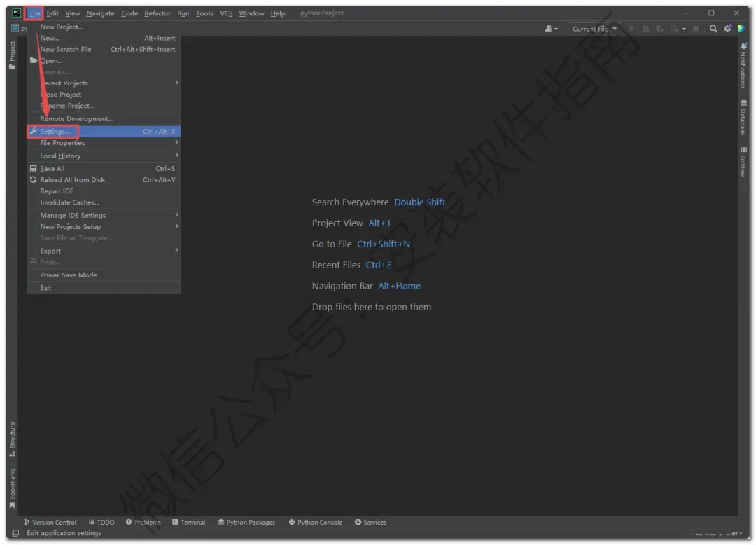
Task: Open the View menu
Action: (72, 13)
